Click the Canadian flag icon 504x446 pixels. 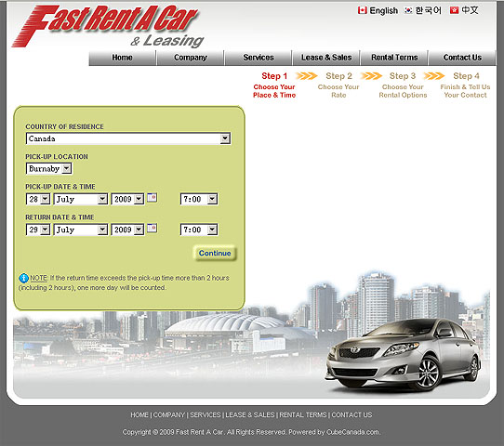[363, 10]
